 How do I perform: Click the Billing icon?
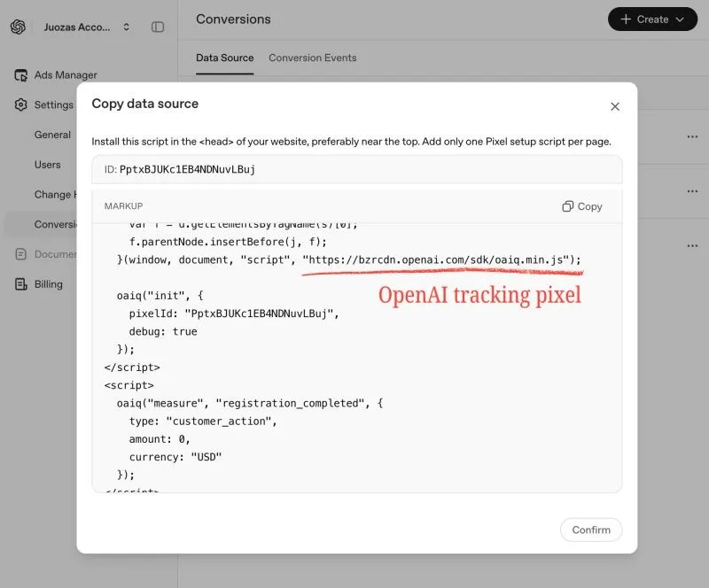pos(20,284)
